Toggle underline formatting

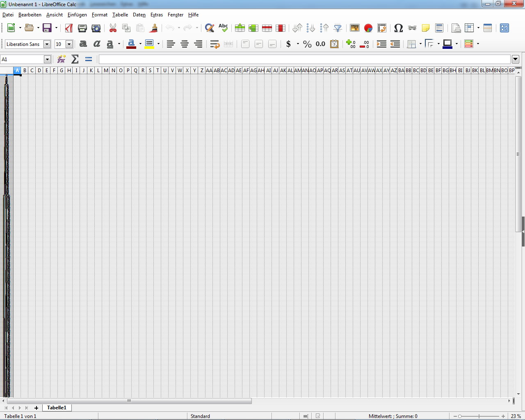110,44
